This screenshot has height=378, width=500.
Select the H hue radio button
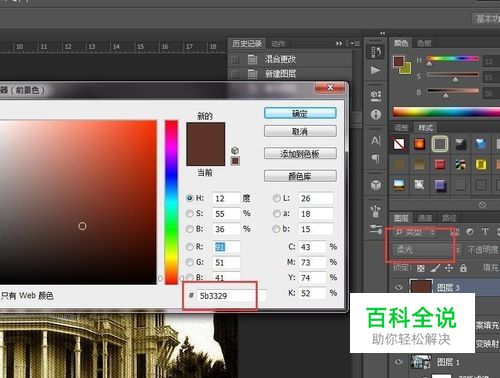[190, 198]
